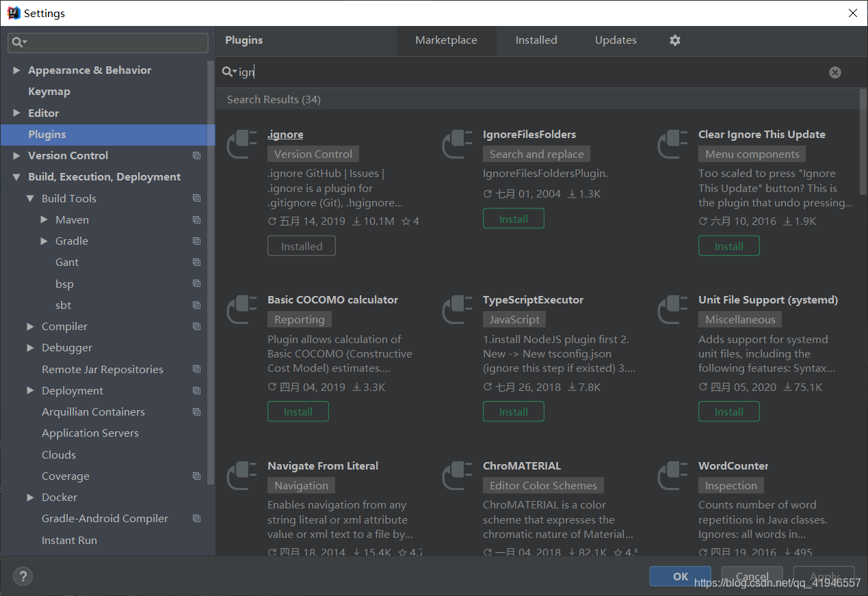868x596 pixels.
Task: Click the ChroMATERIAL plugin icon
Action: click(x=456, y=476)
